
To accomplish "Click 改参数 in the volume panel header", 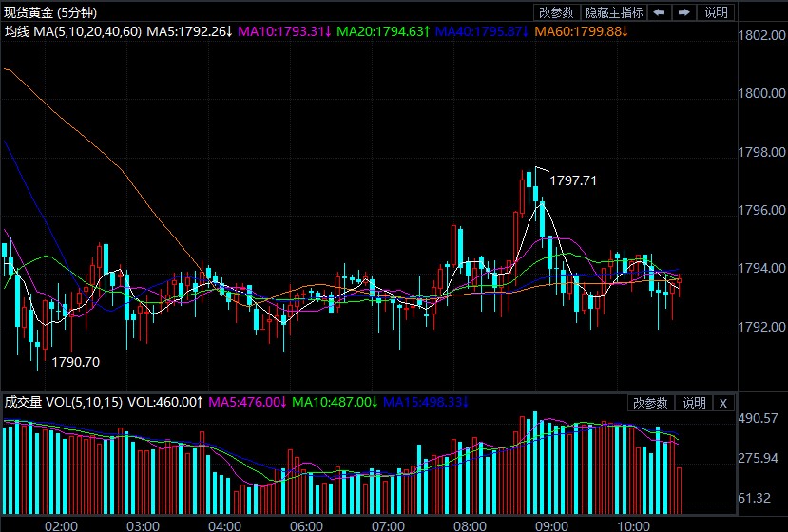I will [652, 403].
